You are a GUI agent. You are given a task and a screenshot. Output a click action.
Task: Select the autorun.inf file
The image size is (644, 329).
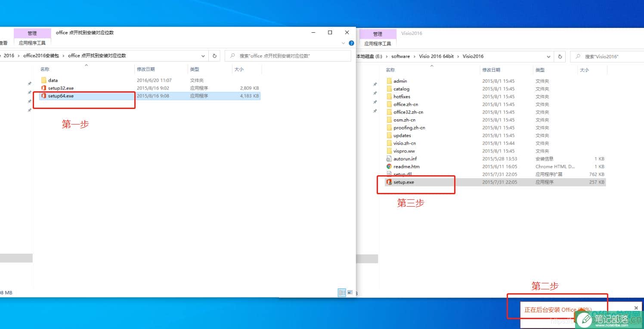pos(402,159)
